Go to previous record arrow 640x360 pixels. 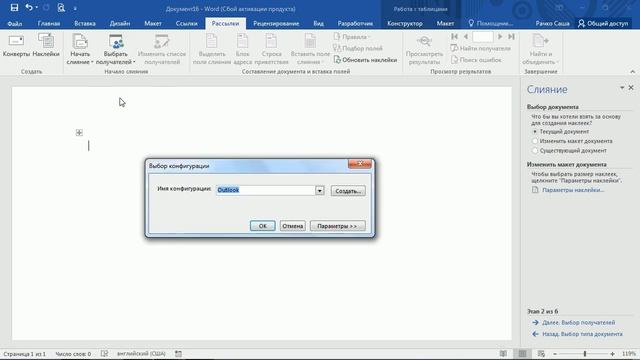(466, 37)
